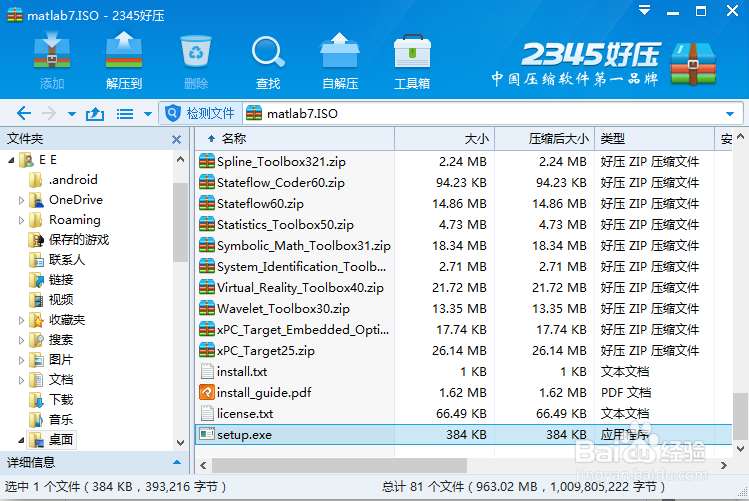The image size is (749, 501).
Task: Select the 视频 folder
Action: (x=51, y=300)
